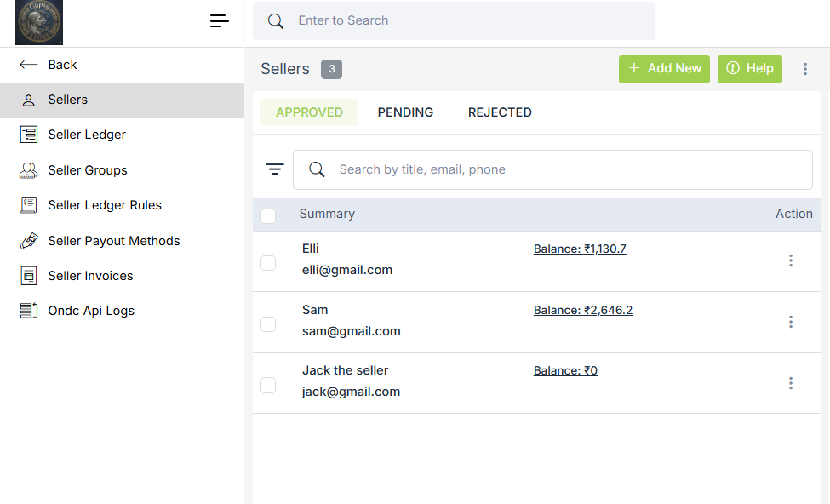Viewport: 830px width, 504px height.
Task: Open Seller Payout Methods
Action: [x=113, y=240]
